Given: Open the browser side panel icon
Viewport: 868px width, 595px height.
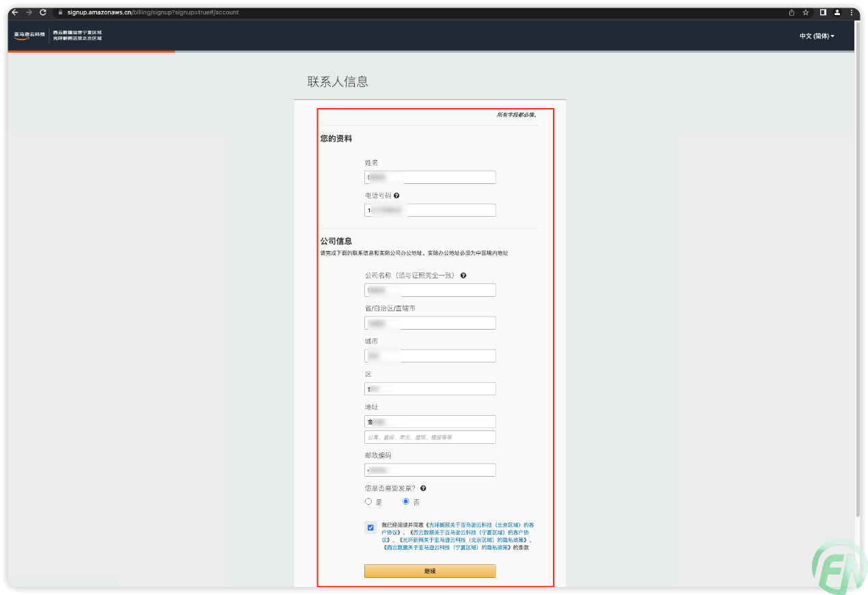Looking at the screenshot, I should point(824,12).
